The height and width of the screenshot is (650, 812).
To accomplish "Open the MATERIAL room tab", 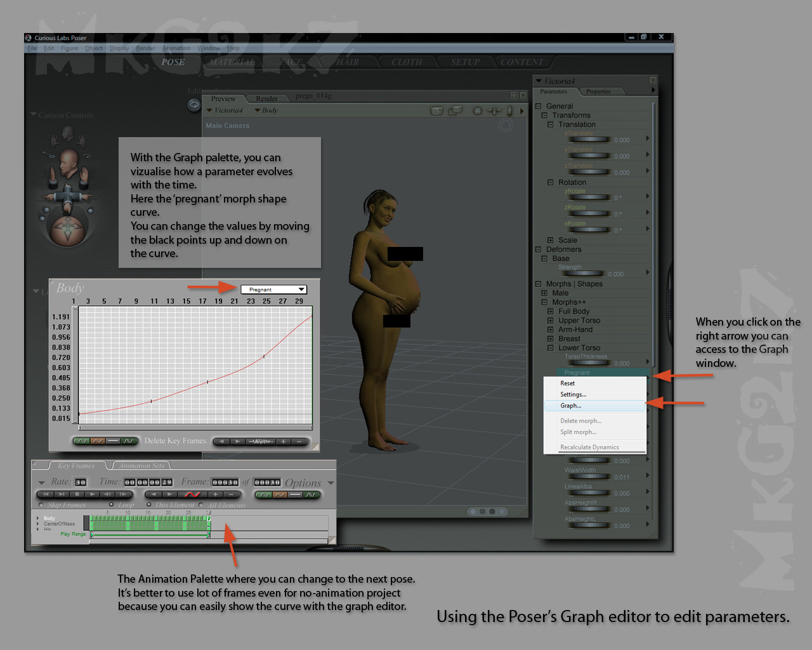I will 233,62.
